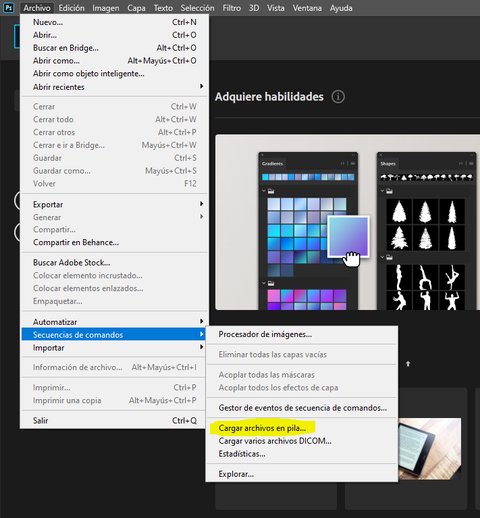Select Cargar archivos en pila...
This screenshot has height=518, width=480.
coord(302,428)
